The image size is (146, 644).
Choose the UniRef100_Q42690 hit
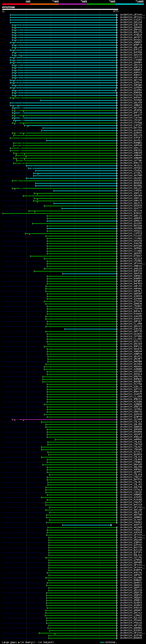coord(131,178)
